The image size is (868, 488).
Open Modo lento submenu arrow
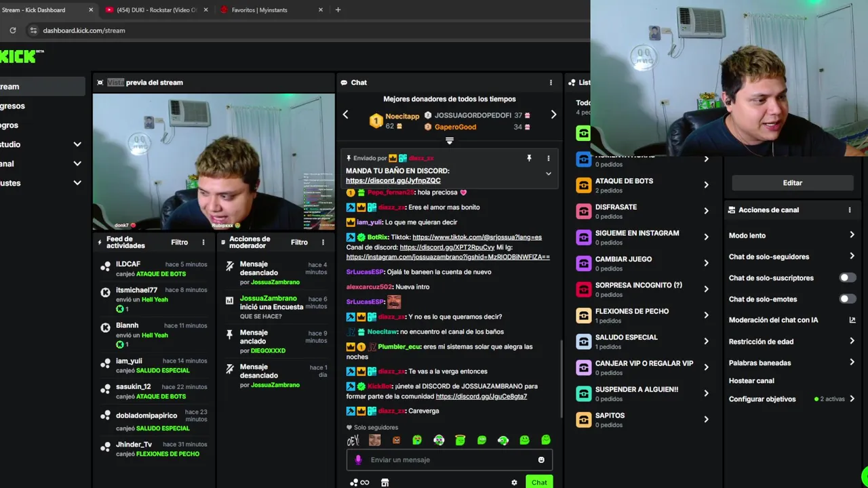pos(852,235)
